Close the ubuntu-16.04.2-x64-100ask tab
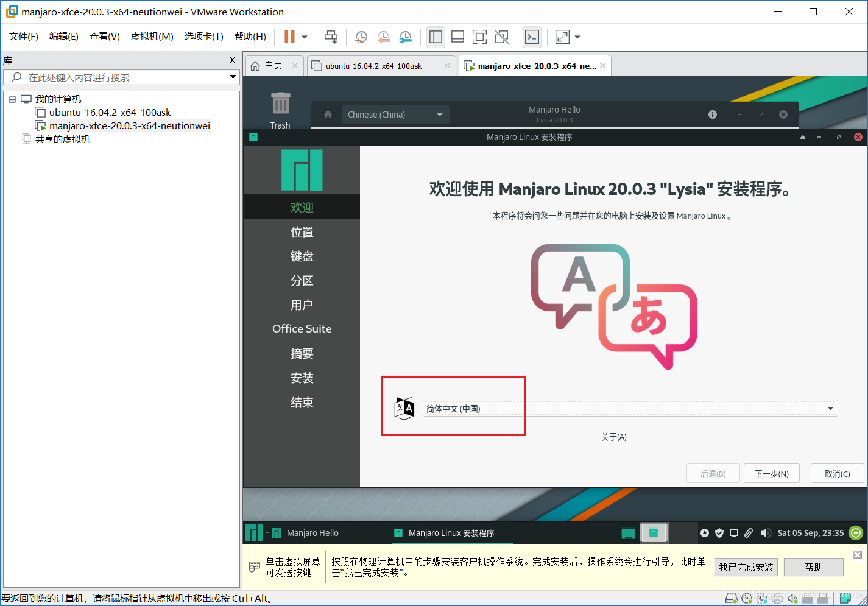This screenshot has height=606, width=868. click(447, 66)
